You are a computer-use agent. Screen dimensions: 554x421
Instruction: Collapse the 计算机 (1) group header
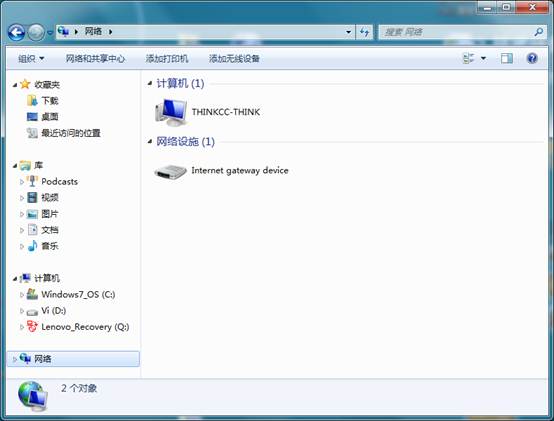pyautogui.click(x=150, y=83)
